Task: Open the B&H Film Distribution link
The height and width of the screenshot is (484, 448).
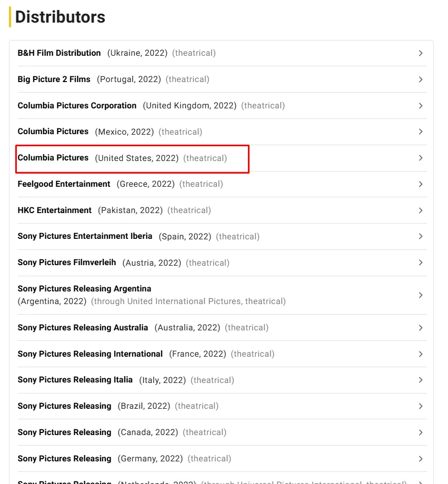Action: click(x=59, y=53)
